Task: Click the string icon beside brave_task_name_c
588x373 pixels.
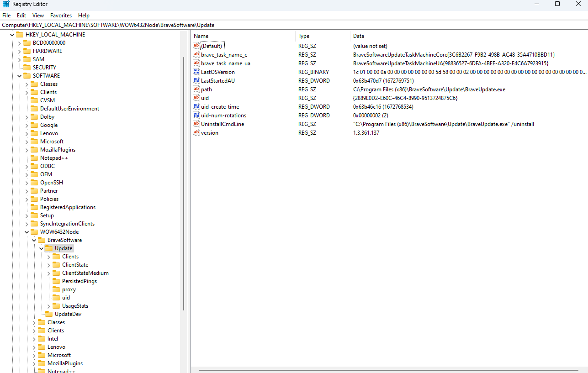Action: tap(196, 54)
